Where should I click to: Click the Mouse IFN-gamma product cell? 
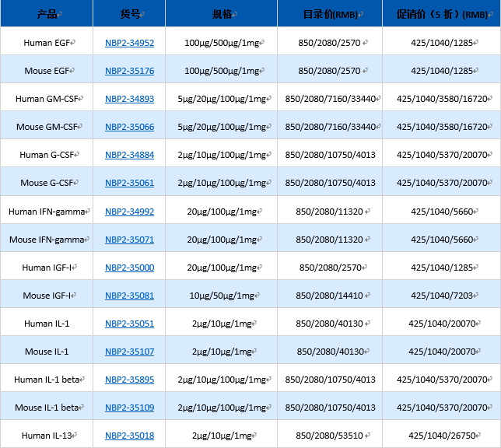tap(47, 240)
